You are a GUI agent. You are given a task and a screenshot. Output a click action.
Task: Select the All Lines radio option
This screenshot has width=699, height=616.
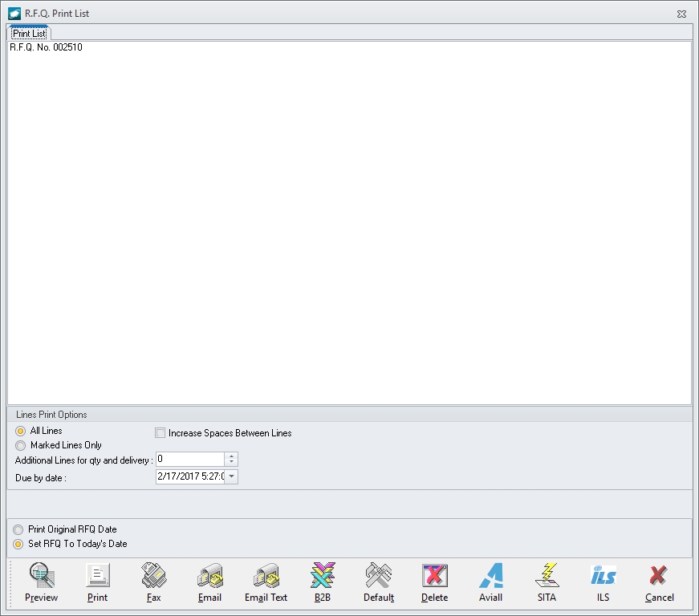(x=21, y=432)
